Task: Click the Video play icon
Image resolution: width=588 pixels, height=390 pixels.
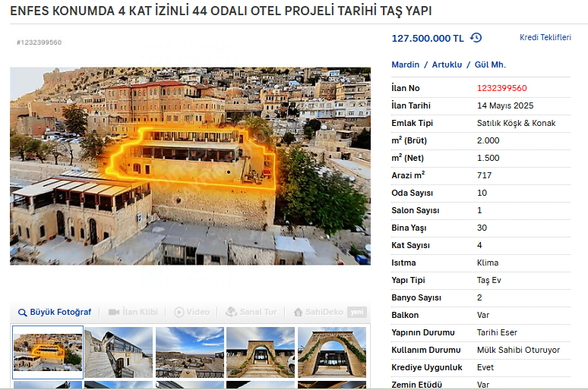Action: (x=179, y=312)
